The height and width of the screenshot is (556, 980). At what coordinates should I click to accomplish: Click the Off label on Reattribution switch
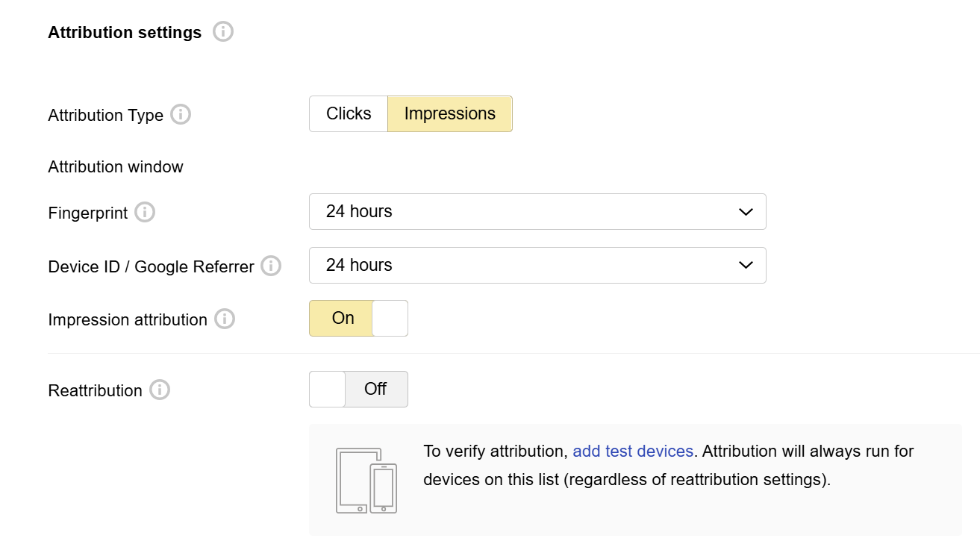(375, 390)
